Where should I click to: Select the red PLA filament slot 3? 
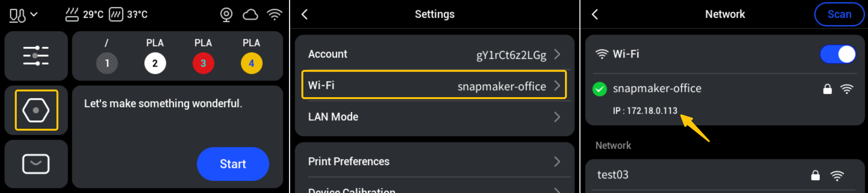[203, 63]
